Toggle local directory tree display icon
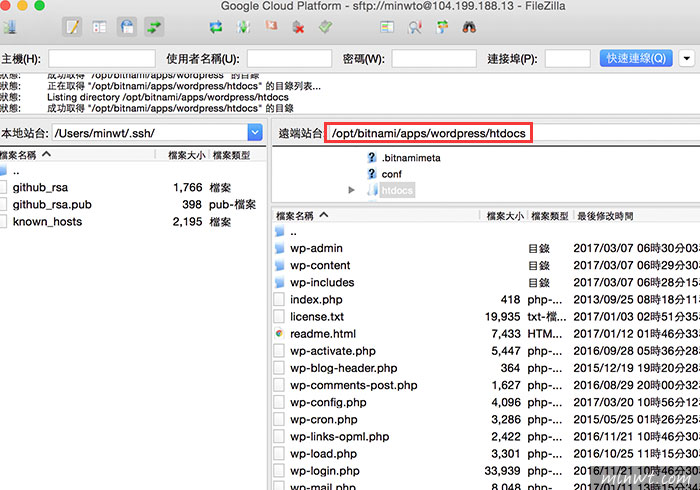The image size is (700, 490). point(100,27)
